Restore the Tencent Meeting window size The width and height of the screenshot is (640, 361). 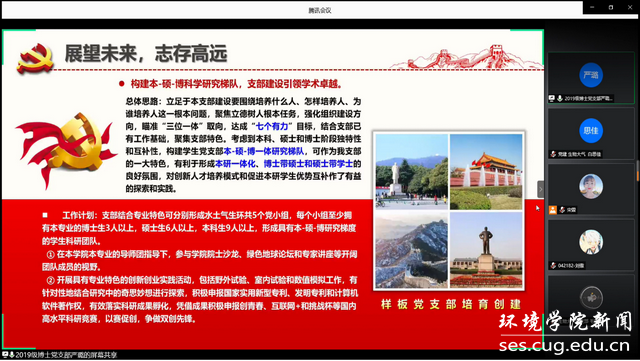(x=611, y=7)
